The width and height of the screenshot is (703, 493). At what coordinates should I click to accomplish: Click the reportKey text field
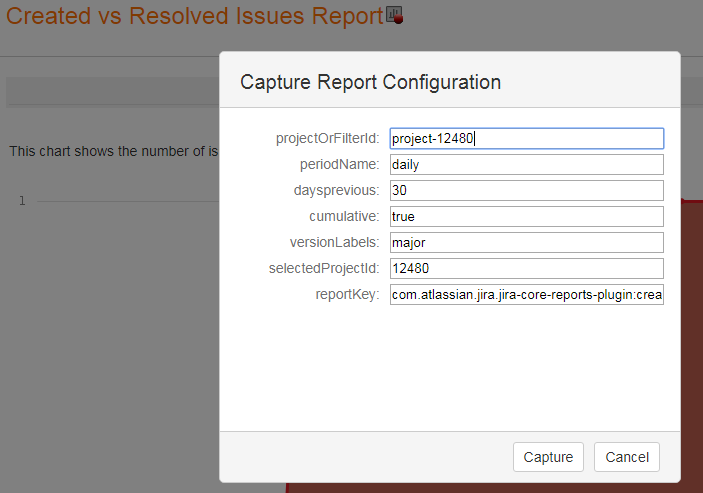pos(527,295)
